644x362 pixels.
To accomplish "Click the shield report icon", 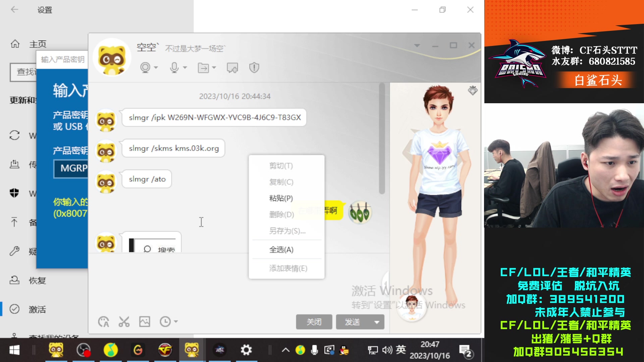I will [254, 68].
